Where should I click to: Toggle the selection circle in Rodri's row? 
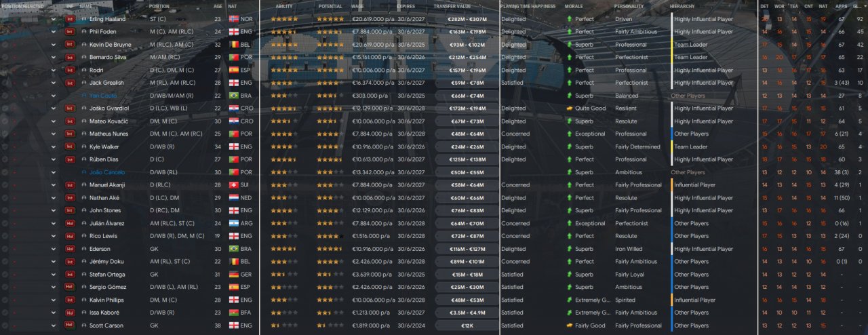click(x=5, y=70)
